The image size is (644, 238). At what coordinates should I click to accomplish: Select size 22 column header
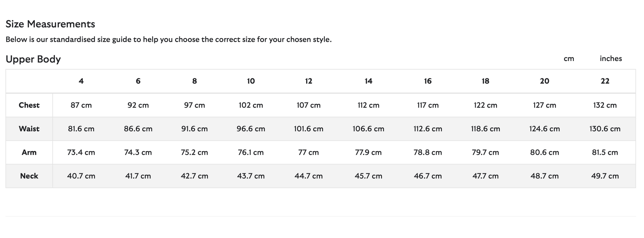pyautogui.click(x=605, y=81)
